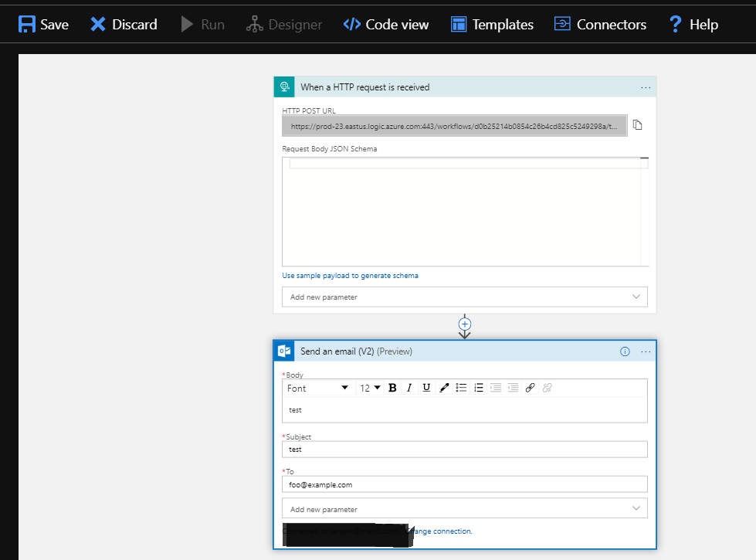
Task: Open info tooltip on Send an email action
Action: [x=624, y=351]
